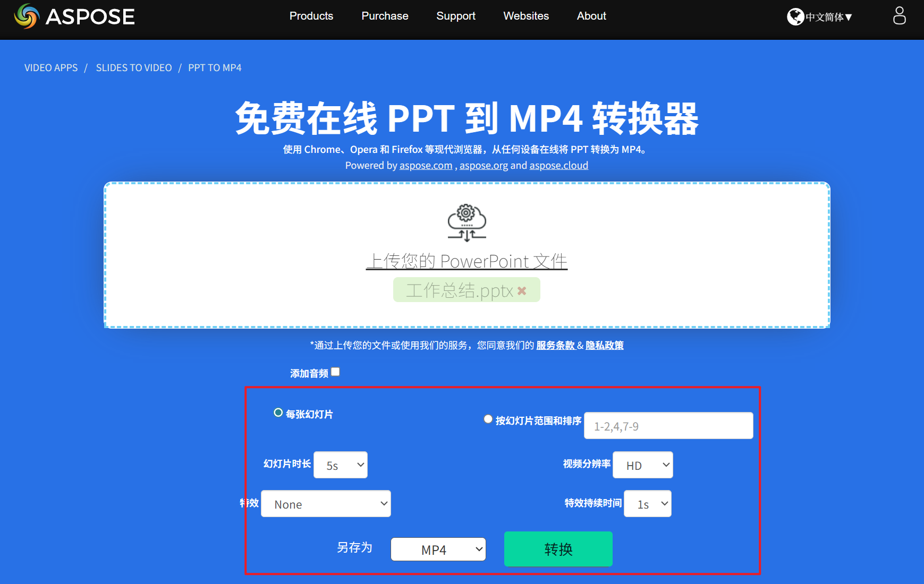Open the Purchase menu
924x584 pixels.
[384, 16]
